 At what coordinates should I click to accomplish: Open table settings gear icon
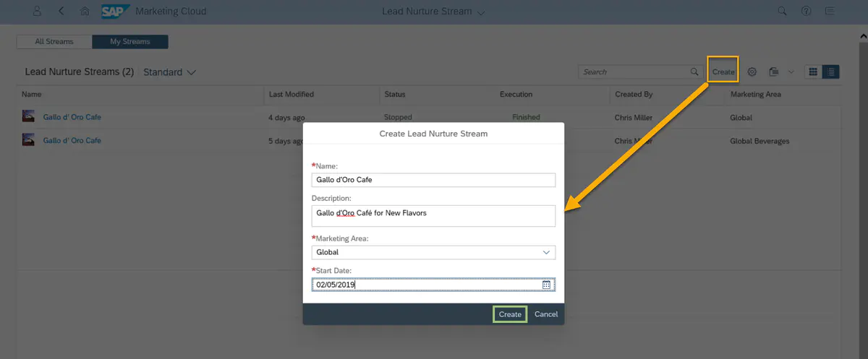(752, 72)
